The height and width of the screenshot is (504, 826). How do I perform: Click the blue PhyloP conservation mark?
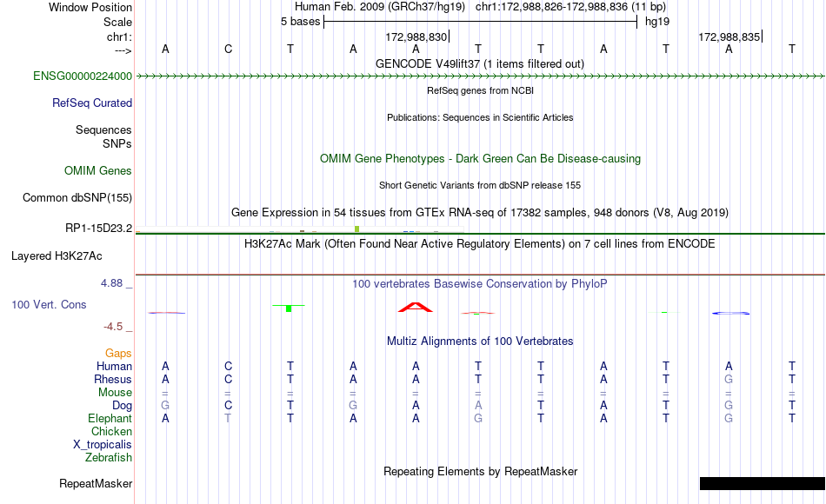(730, 314)
